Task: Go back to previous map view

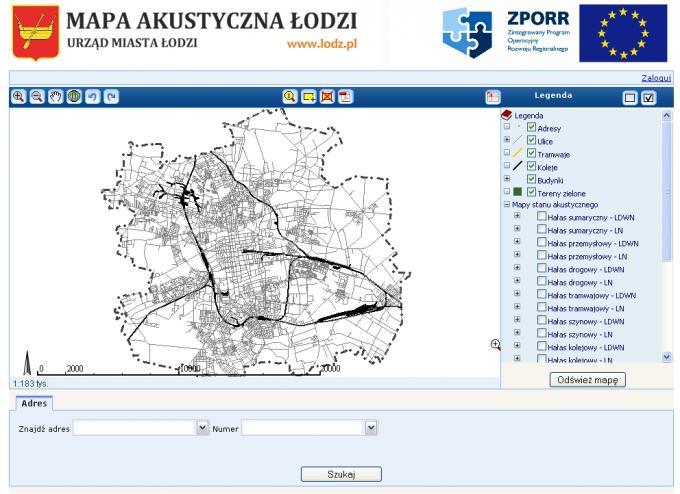Action: click(x=92, y=97)
